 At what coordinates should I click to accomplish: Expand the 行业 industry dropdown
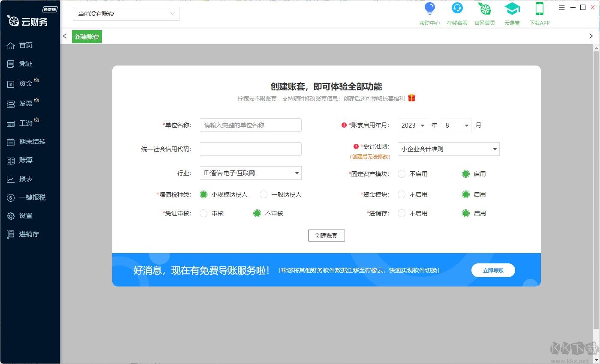[250, 173]
